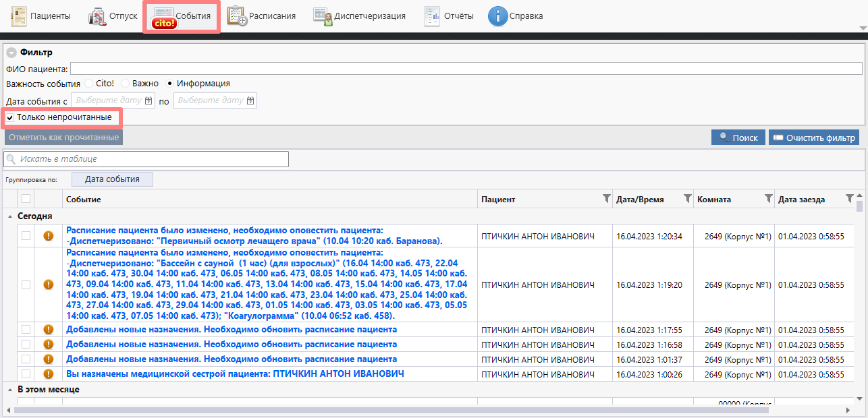Select the Cito! importance radio button
This screenshot has width=868, height=418.
89,84
